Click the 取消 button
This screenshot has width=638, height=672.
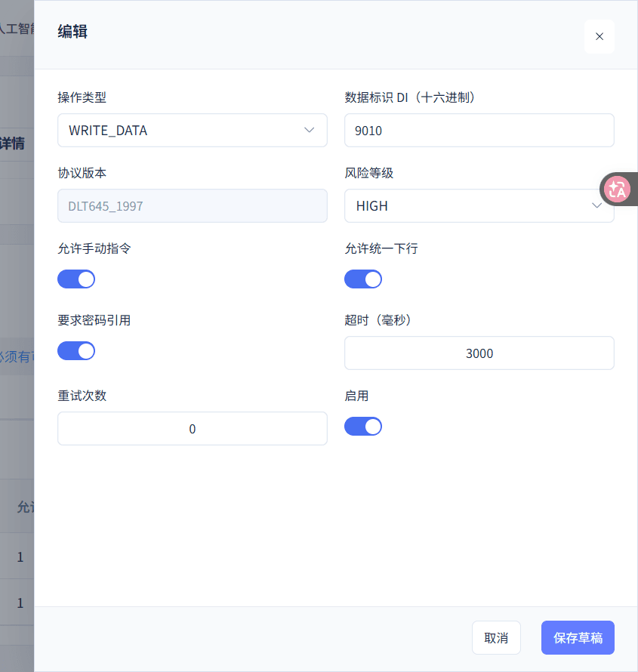coord(496,638)
